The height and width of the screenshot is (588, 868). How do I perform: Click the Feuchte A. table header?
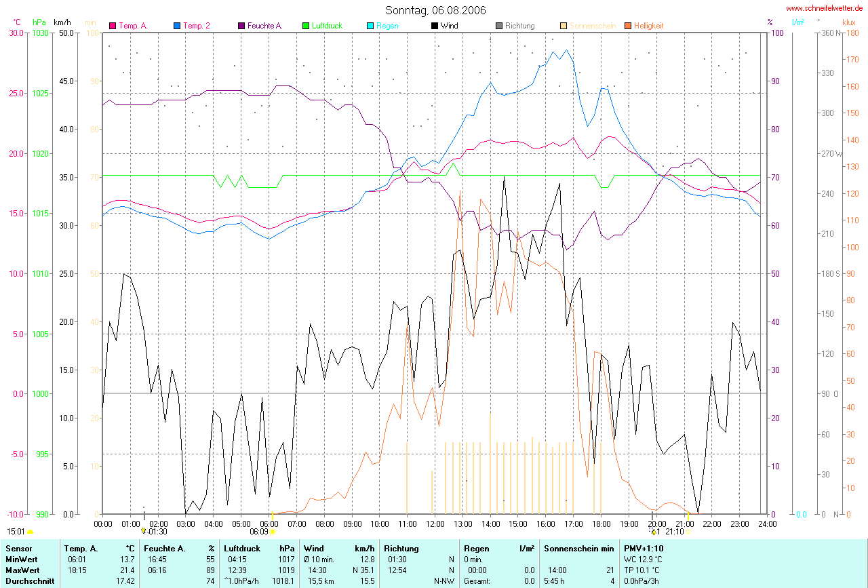(163, 548)
